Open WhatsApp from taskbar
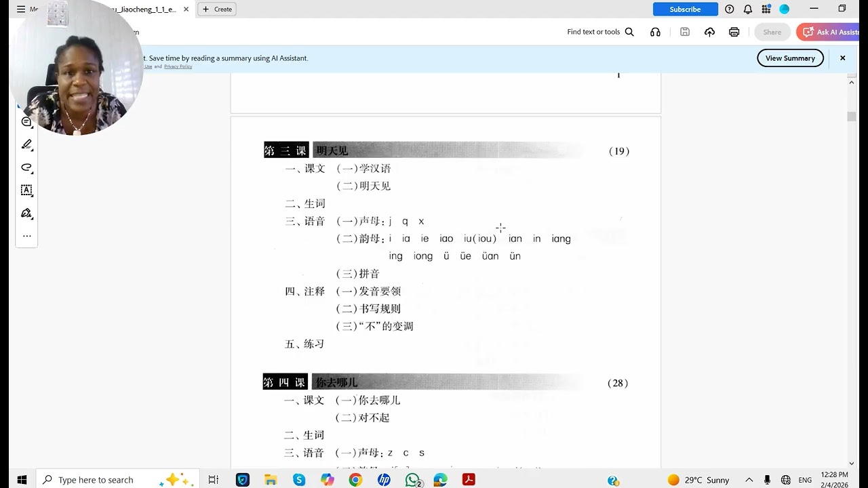 (412, 480)
